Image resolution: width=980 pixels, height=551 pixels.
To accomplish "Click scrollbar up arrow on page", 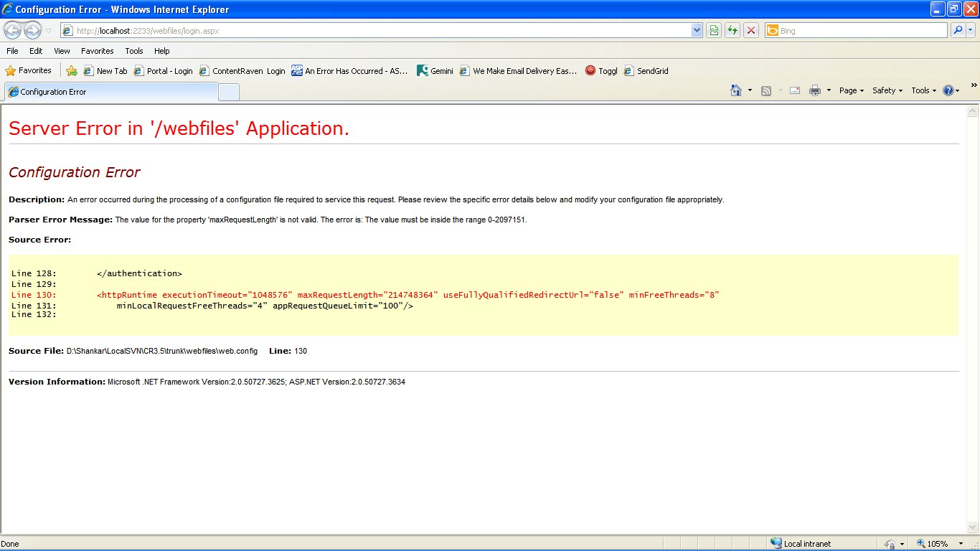I will (x=973, y=111).
